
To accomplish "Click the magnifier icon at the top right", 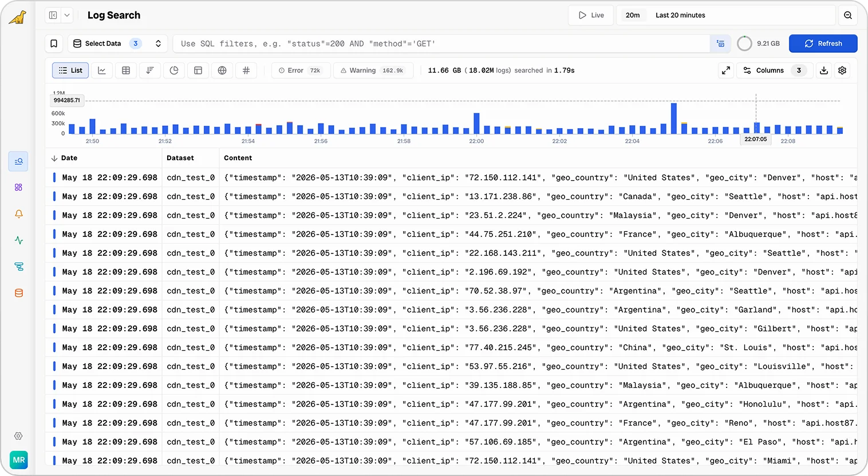I will pos(848,15).
